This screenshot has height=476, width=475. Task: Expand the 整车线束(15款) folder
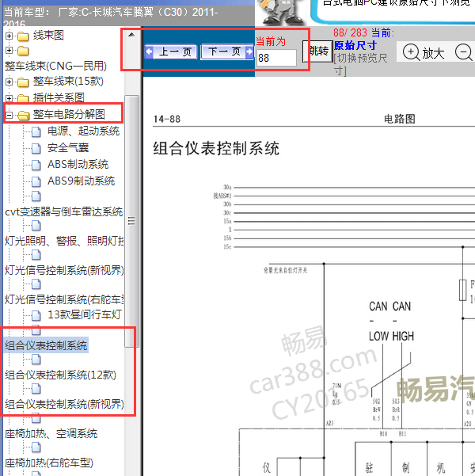pos(9,82)
